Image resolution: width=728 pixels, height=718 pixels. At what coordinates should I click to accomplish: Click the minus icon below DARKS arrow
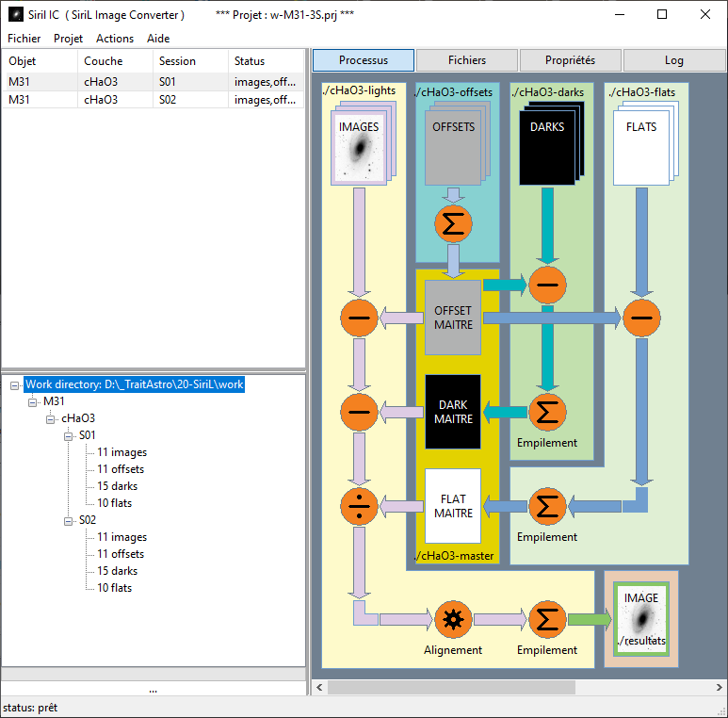547,286
